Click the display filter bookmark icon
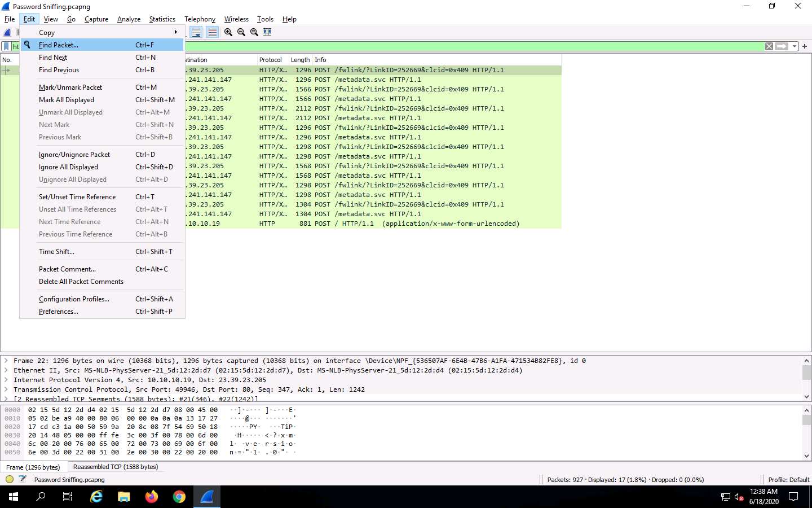 [6, 46]
